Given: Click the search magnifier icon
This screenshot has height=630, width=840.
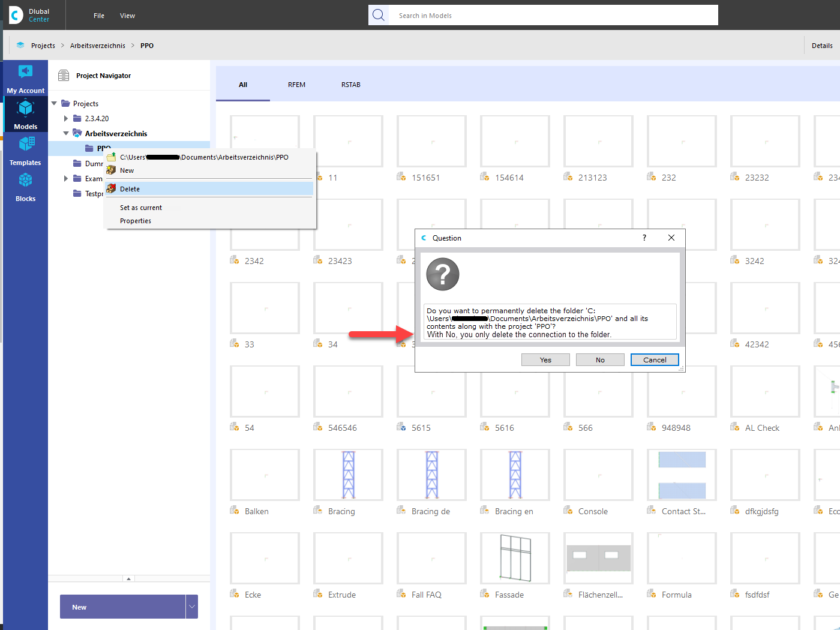Looking at the screenshot, I should 379,15.
